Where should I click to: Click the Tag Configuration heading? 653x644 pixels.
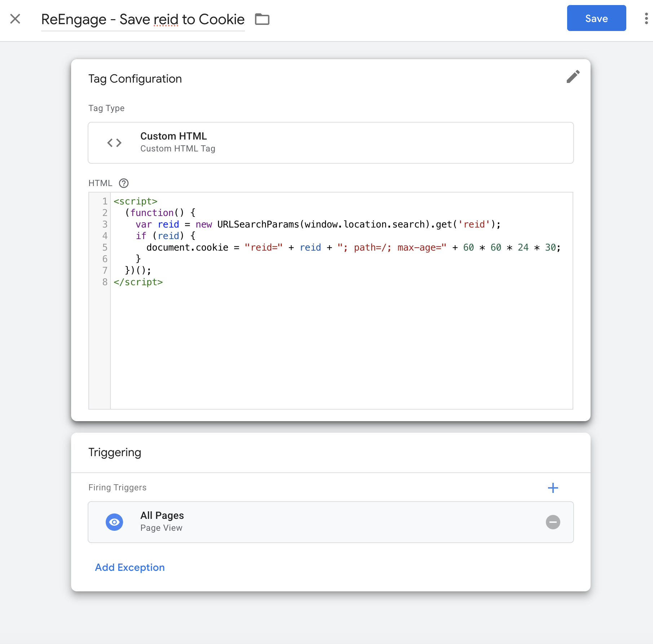point(135,79)
